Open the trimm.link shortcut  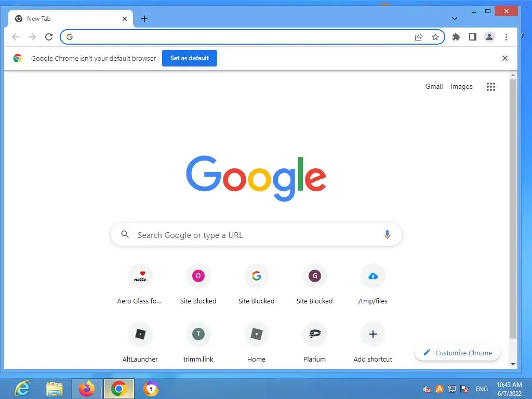198,343
